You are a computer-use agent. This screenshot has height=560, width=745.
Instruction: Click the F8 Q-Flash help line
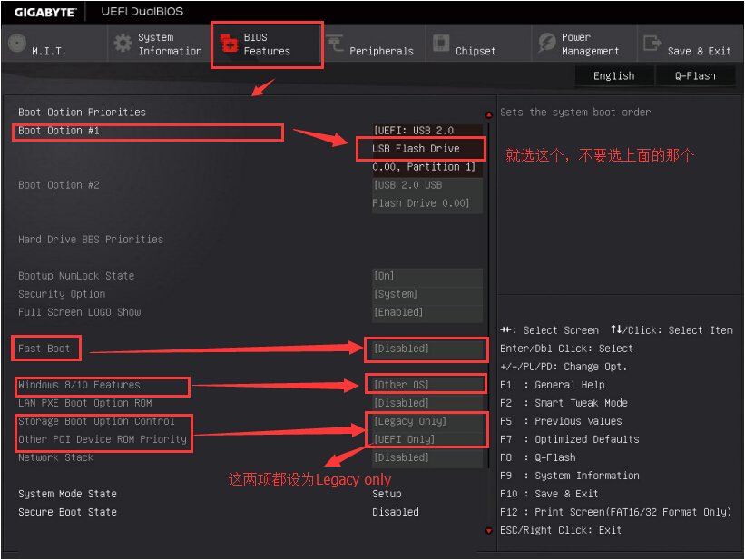(x=537, y=457)
